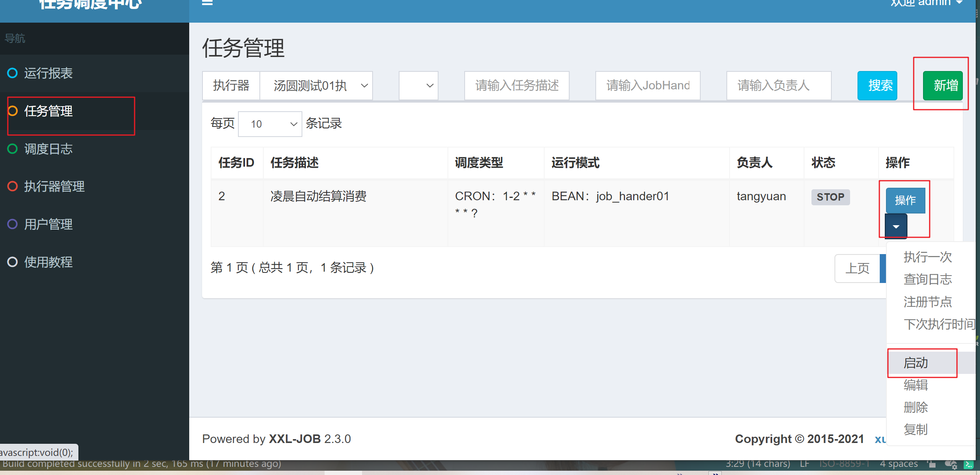Image resolution: width=980 pixels, height=475 pixels.
Task: Click the green circle icon beside 调度日志
Action: pyautogui.click(x=12, y=149)
